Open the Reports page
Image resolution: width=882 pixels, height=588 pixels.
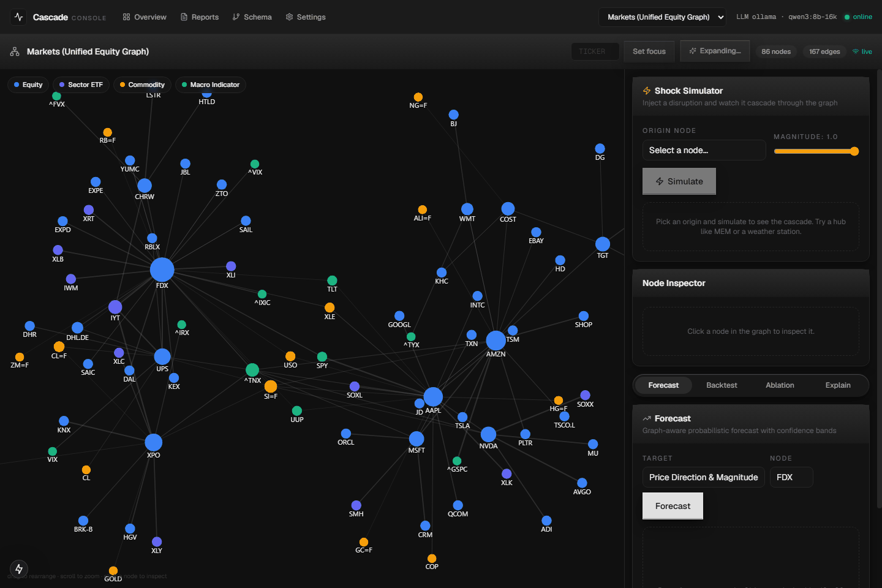coord(200,17)
